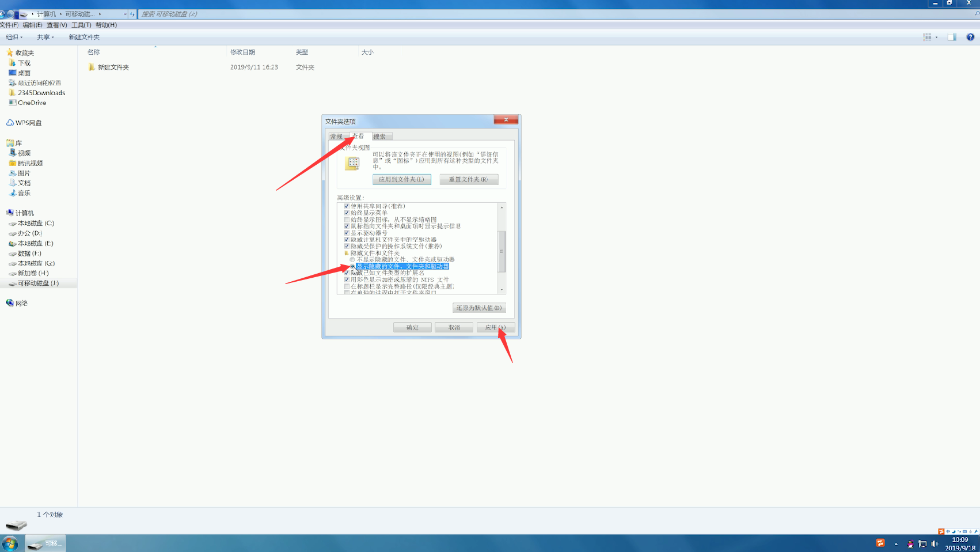Toggle the preview pane icon

point(952,37)
